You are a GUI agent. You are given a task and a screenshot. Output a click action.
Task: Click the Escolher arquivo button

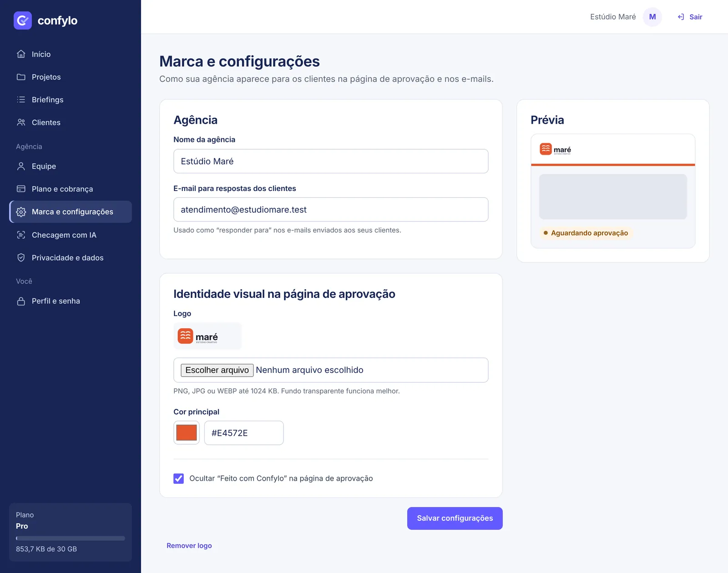[217, 370]
